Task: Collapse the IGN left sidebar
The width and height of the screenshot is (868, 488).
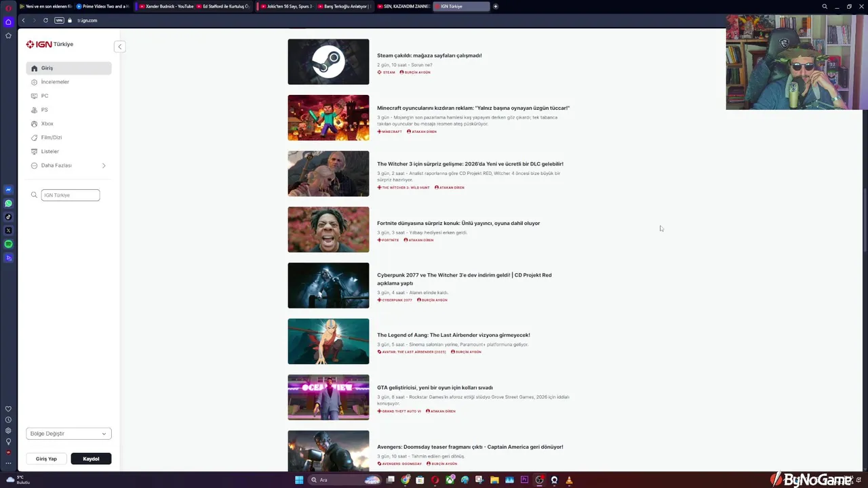Action: 119,47
